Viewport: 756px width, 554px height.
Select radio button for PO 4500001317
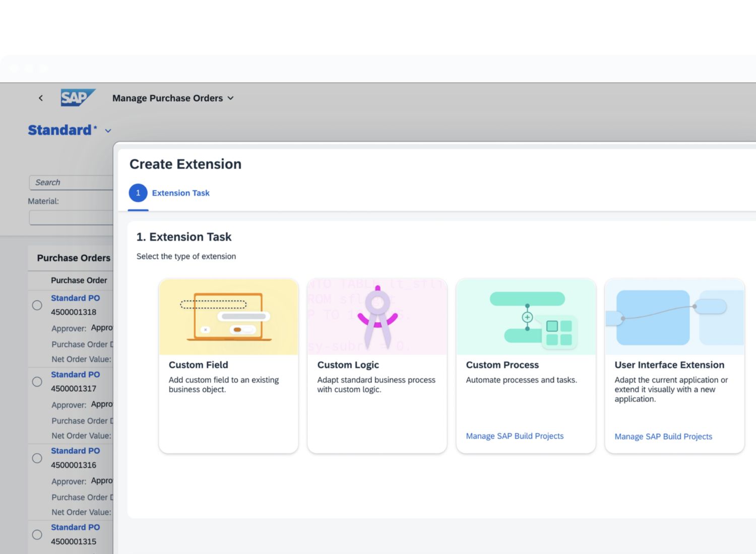click(37, 382)
